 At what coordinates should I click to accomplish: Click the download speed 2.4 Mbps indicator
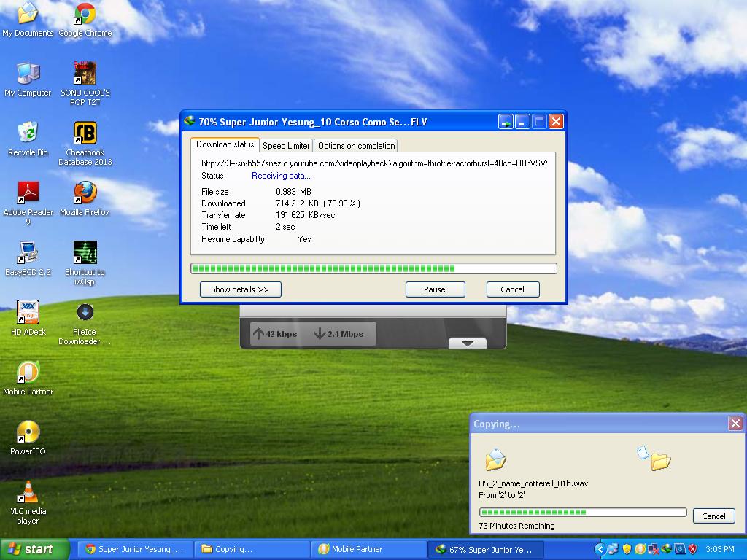pyautogui.click(x=339, y=334)
